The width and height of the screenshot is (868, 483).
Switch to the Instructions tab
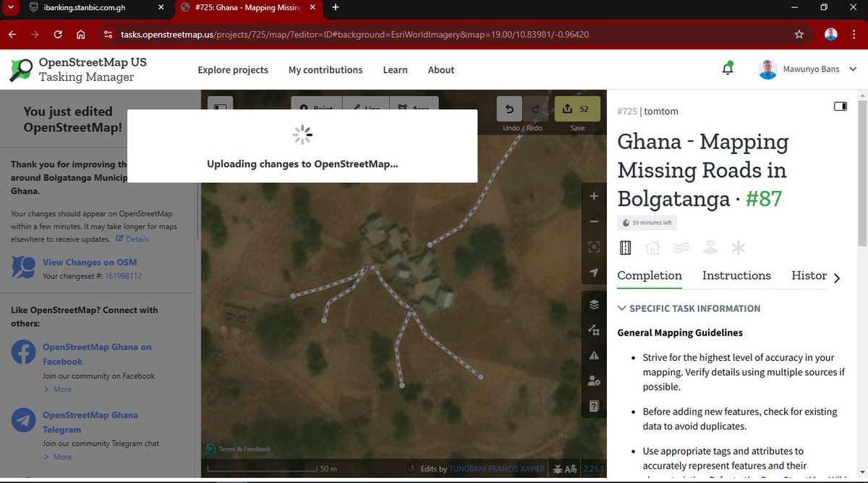click(x=736, y=275)
